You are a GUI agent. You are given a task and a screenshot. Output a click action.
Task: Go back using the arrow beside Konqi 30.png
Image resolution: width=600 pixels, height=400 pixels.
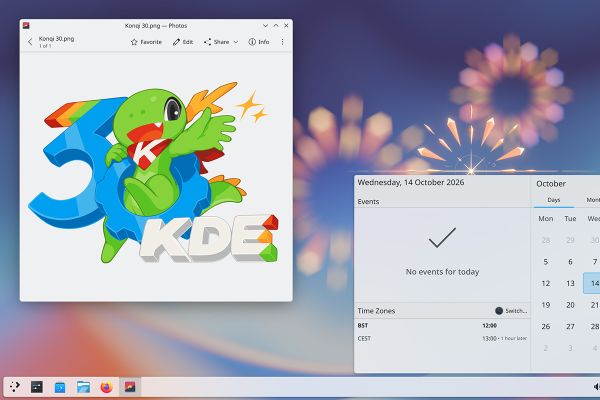click(30, 42)
